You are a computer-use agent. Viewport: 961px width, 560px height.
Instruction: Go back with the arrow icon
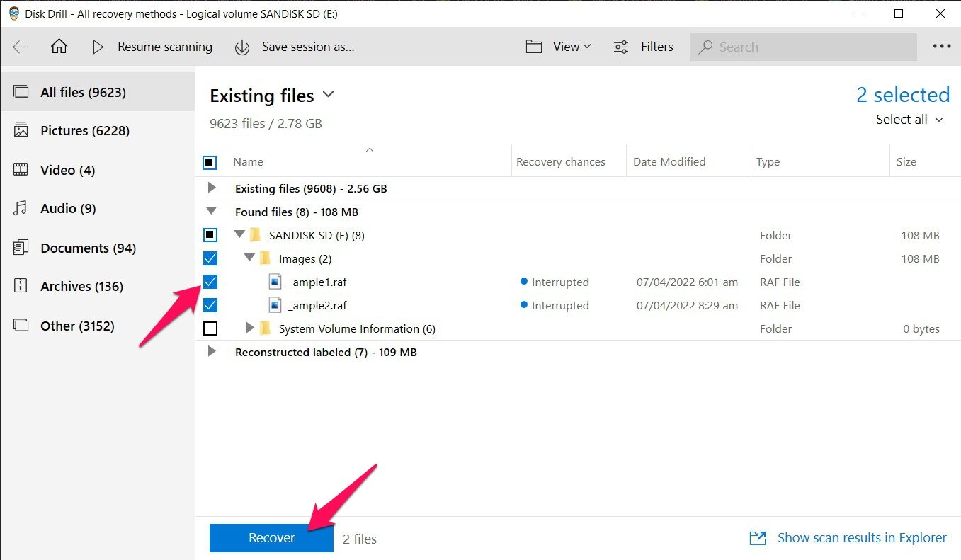(20, 47)
